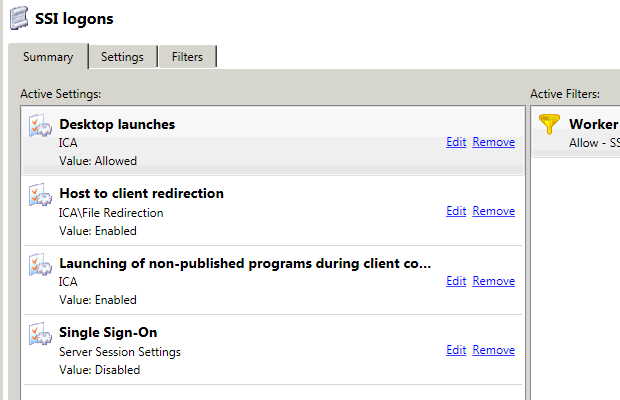Edit Launching of non-published programs setting
Viewport: 620px width, 400px height.
coord(456,281)
